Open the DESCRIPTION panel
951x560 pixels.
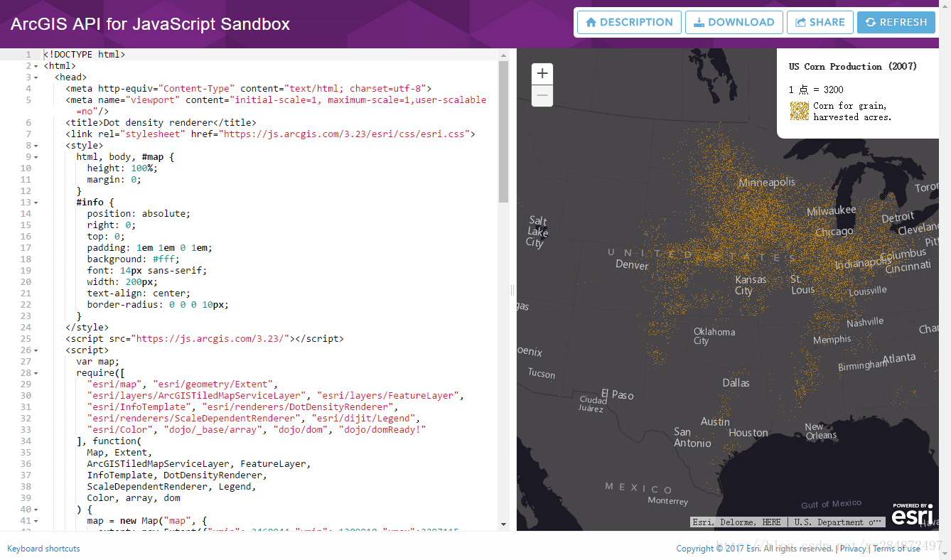[629, 22]
